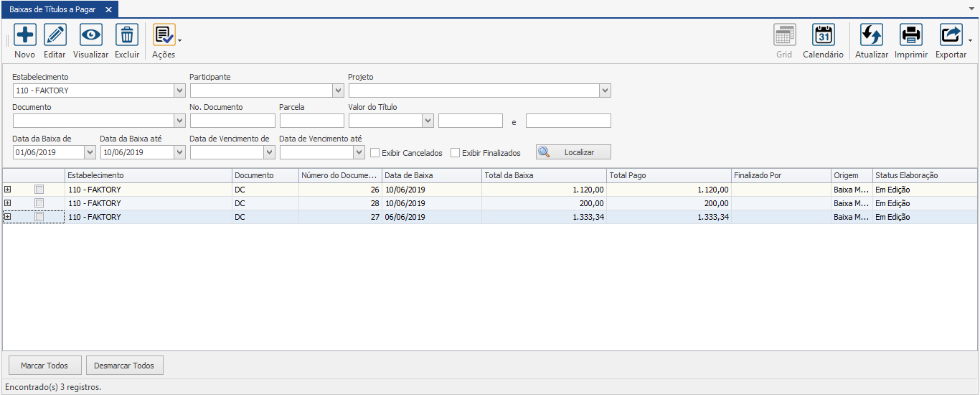
Task: Open the Calendário view
Action: pos(823,34)
